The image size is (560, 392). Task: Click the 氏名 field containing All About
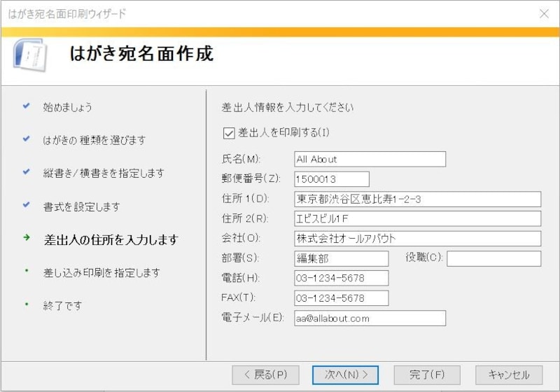click(x=370, y=159)
